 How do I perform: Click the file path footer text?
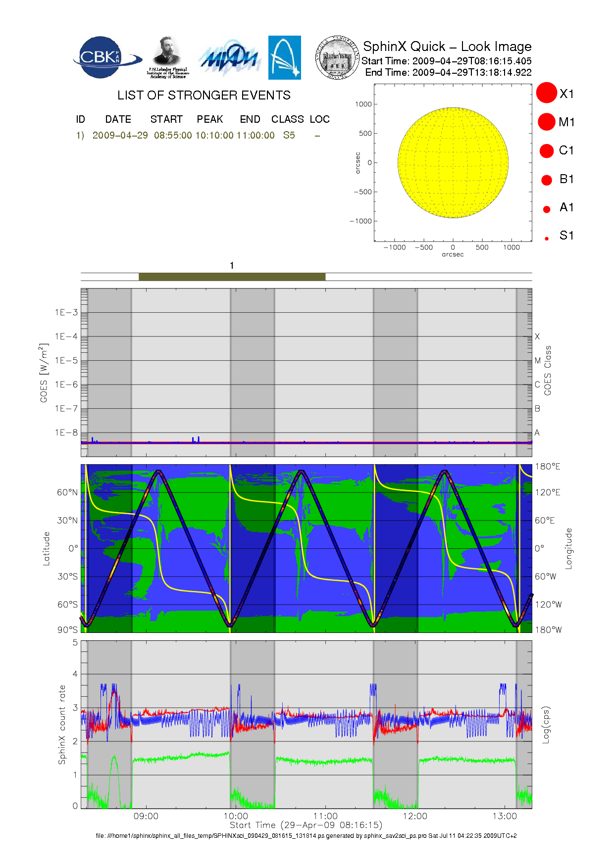pyautogui.click(x=306, y=836)
